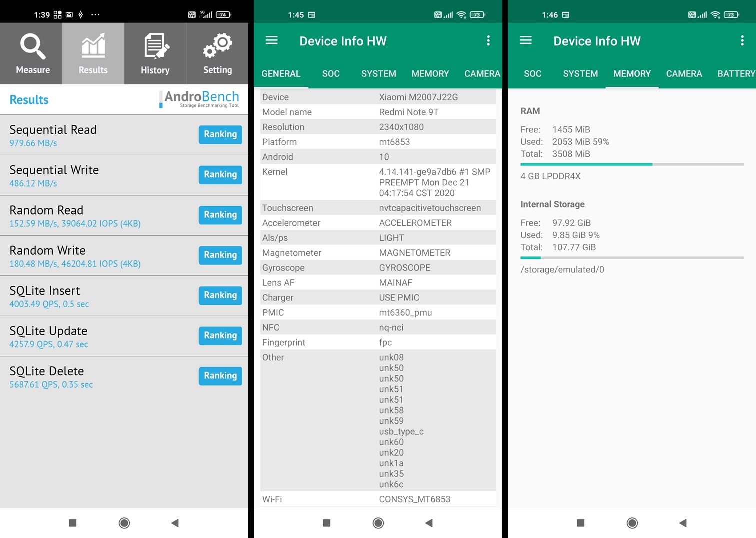
Task: Tap Wi-Fi icon in middle screen status bar
Action: 461,15
